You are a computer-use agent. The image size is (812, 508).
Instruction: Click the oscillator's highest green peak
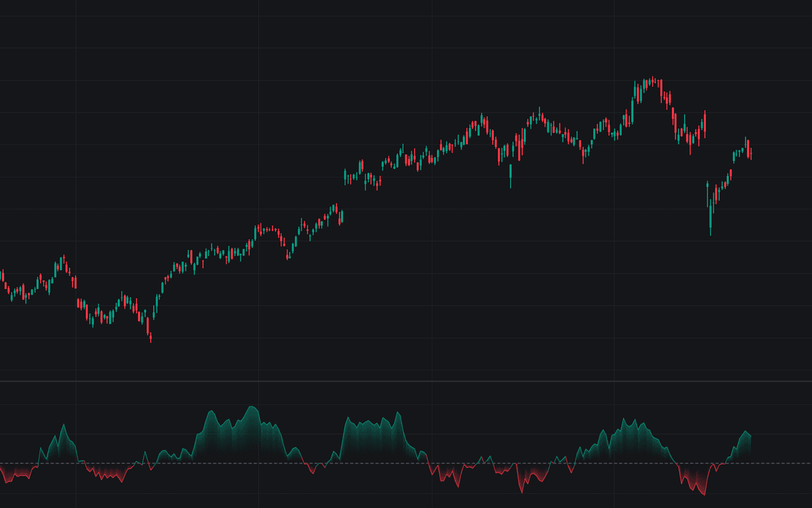[252, 407]
